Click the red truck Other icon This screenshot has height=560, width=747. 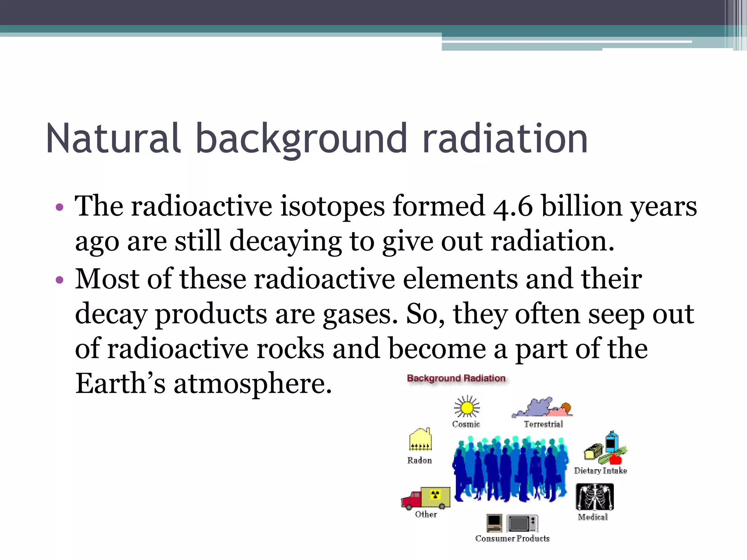426,498
